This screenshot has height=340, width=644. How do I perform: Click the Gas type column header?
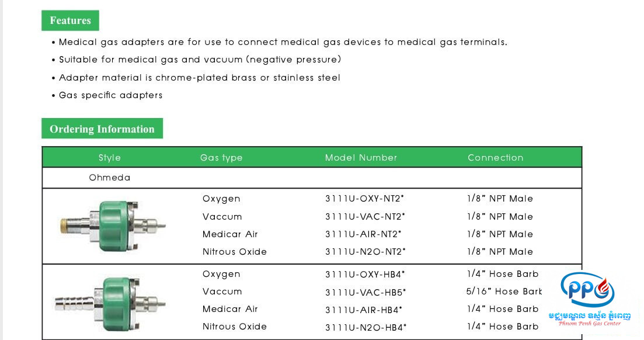pos(221,158)
